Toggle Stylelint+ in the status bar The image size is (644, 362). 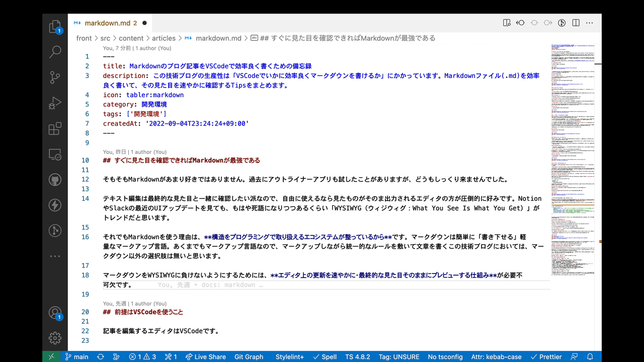click(x=289, y=356)
